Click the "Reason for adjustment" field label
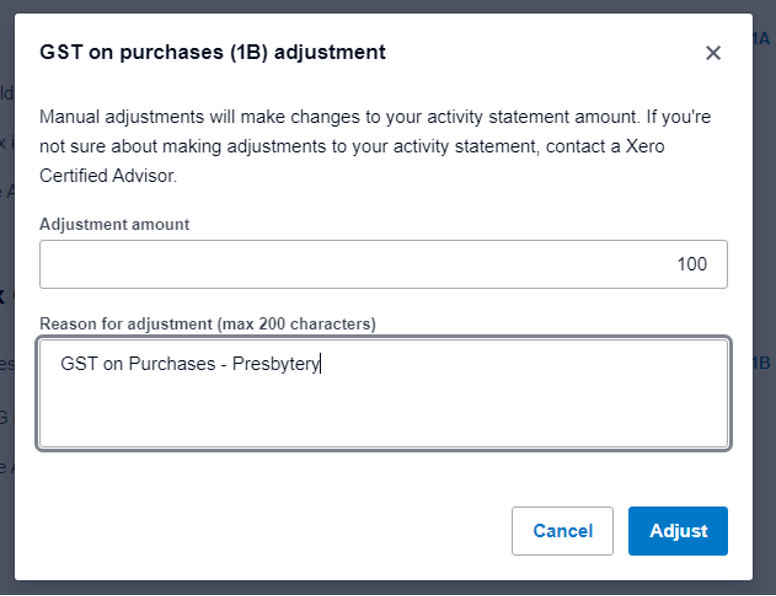The image size is (776, 596). [x=122, y=323]
